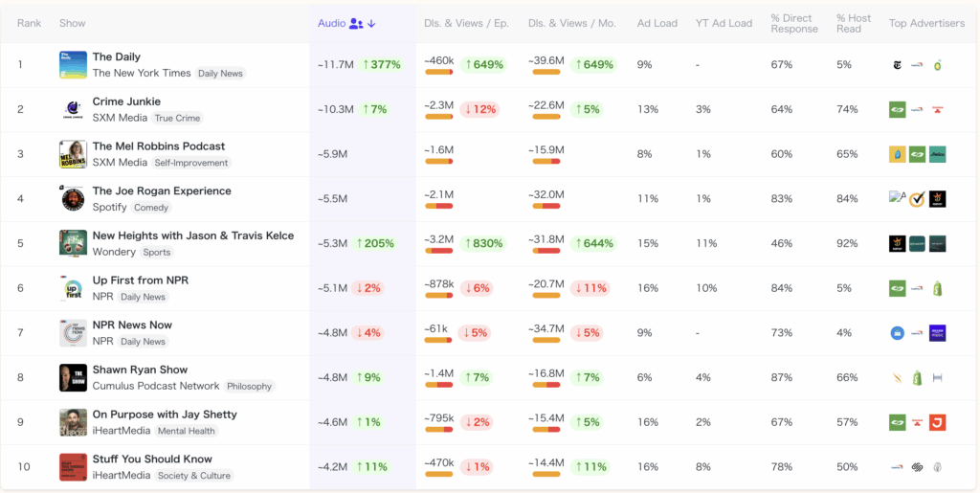Click the Ad Load column header
This screenshot has height=493, width=980.
tap(657, 23)
